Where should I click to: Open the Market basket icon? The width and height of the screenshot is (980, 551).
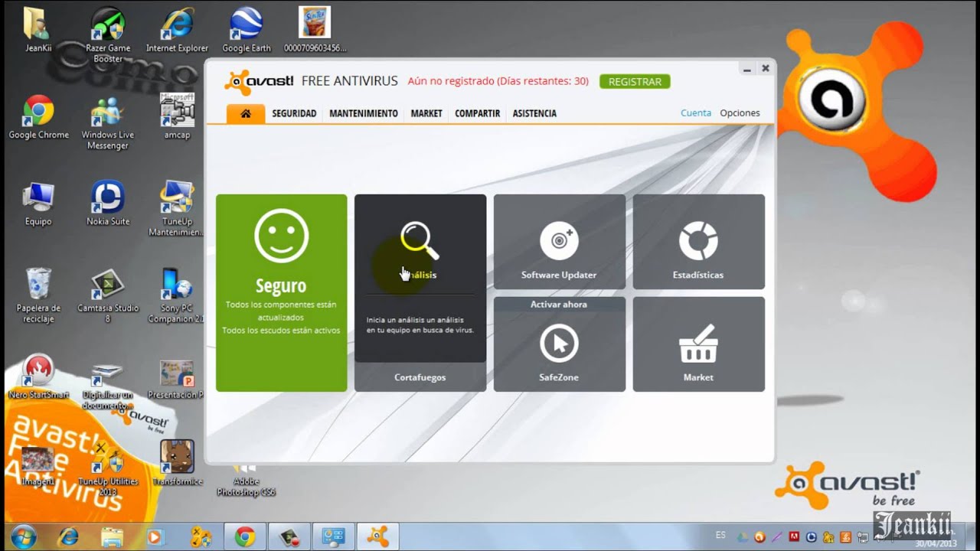[698, 344]
